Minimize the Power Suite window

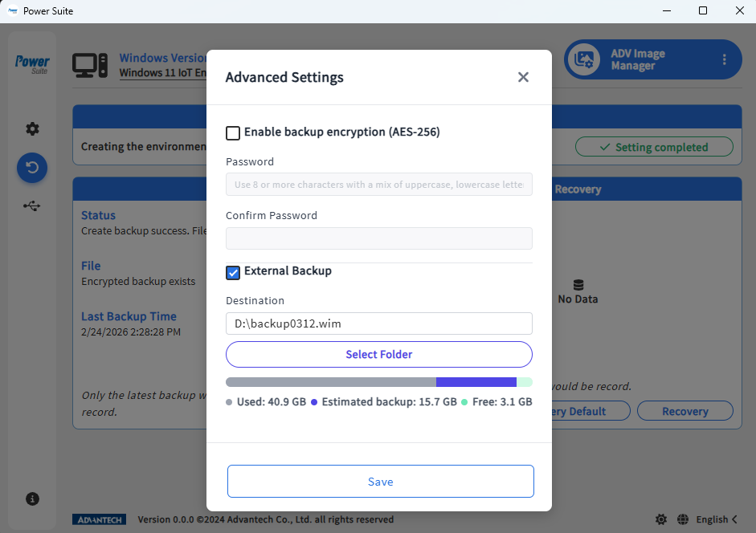click(x=667, y=10)
